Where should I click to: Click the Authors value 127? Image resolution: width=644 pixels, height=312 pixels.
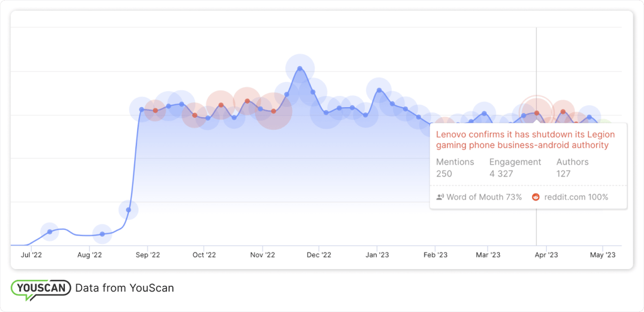(x=563, y=174)
